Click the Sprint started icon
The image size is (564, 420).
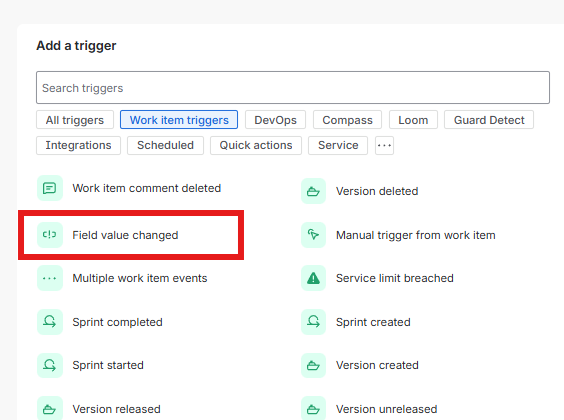(50, 365)
